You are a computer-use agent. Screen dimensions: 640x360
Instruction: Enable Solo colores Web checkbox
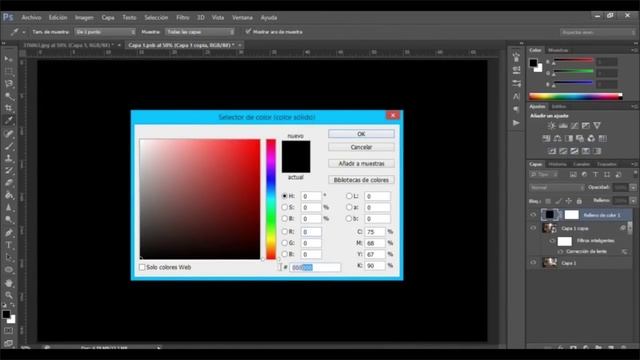142,267
